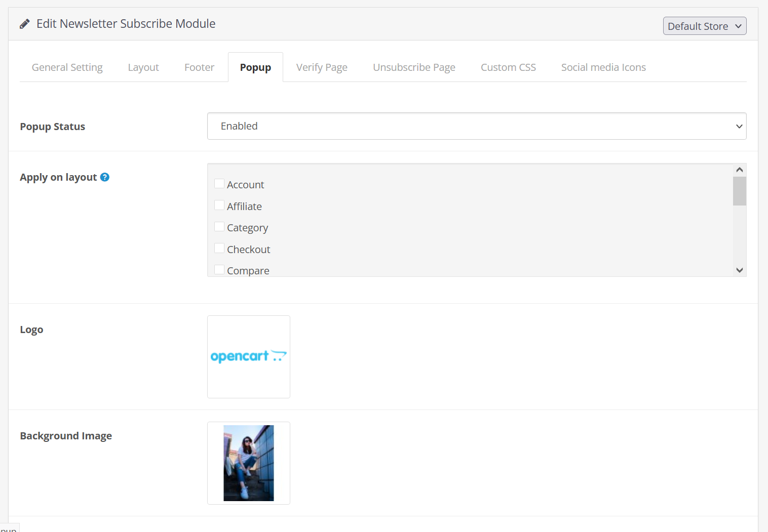Image resolution: width=768 pixels, height=532 pixels.
Task: Open the Verify Page tab
Action: (x=322, y=67)
